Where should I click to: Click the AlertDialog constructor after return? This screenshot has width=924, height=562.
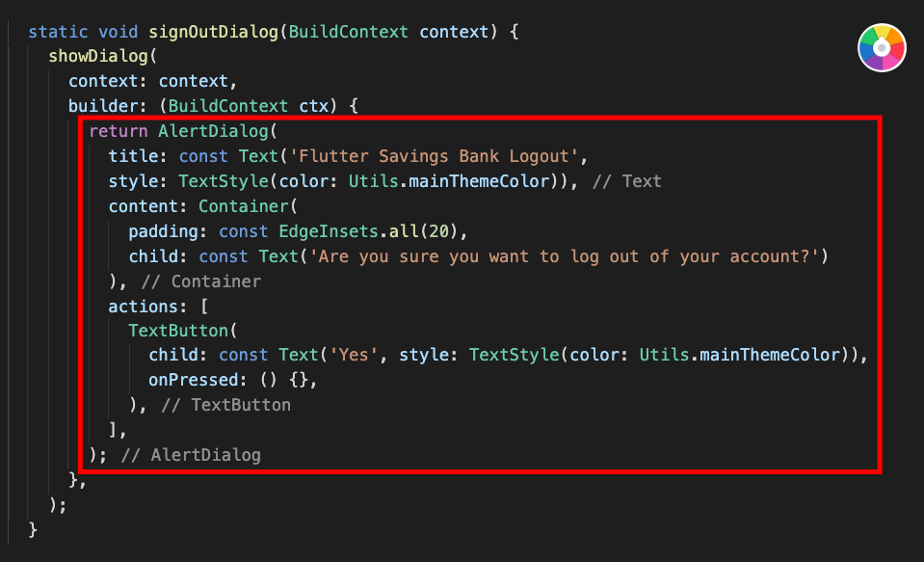(213, 131)
